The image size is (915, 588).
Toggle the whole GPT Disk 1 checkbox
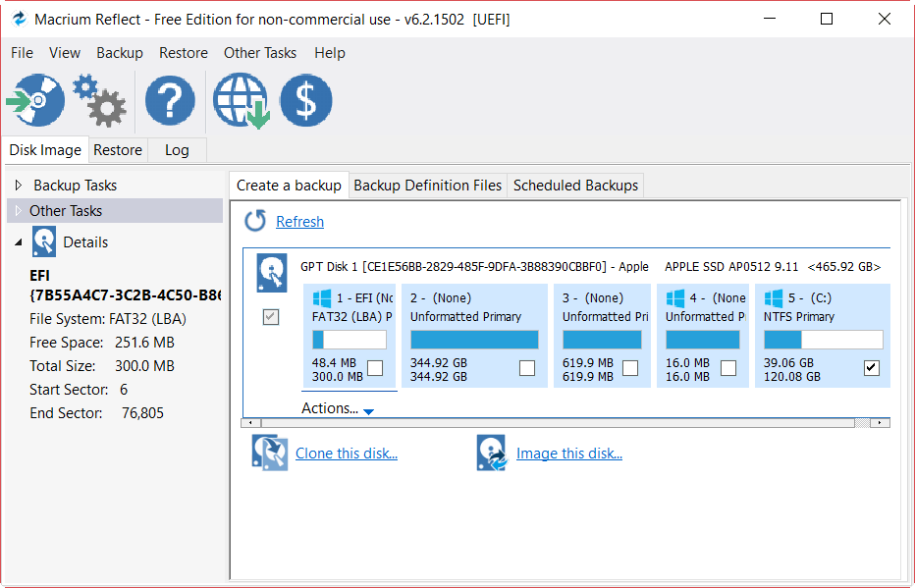click(x=271, y=317)
